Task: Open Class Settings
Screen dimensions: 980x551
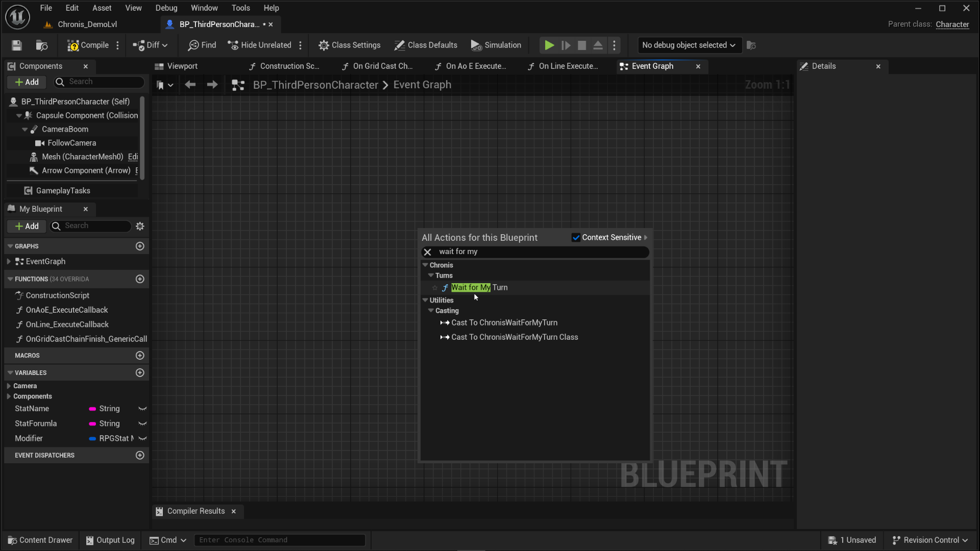Action: (x=350, y=45)
